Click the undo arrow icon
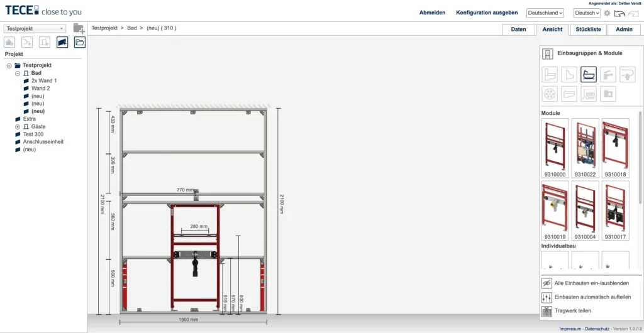Viewport: 644px width, 333px height. [619, 13]
